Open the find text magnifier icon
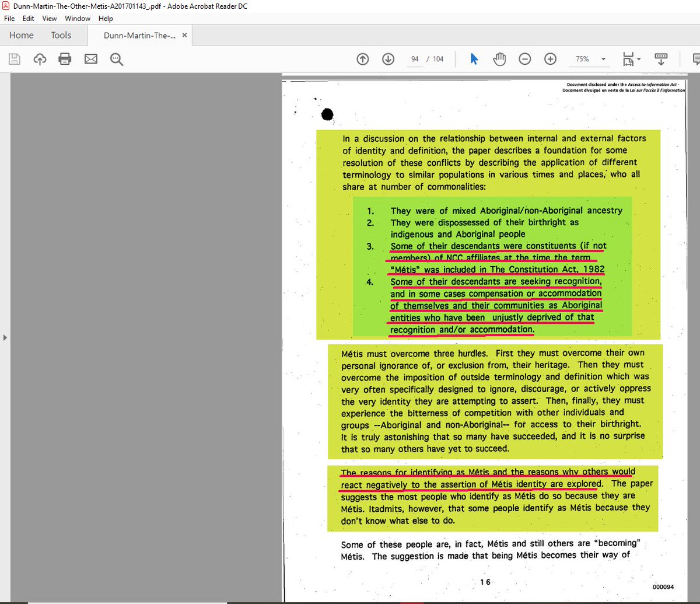This screenshot has height=604, width=700. (x=116, y=59)
